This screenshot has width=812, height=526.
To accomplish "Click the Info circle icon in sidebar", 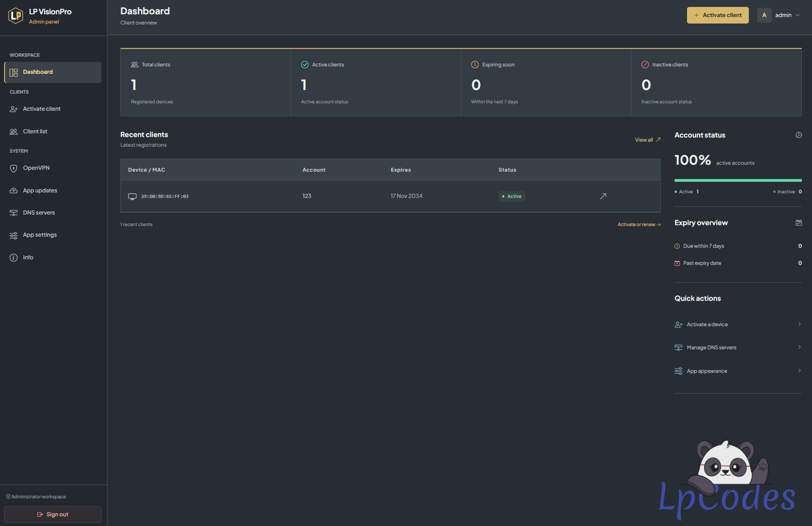I will [x=14, y=257].
